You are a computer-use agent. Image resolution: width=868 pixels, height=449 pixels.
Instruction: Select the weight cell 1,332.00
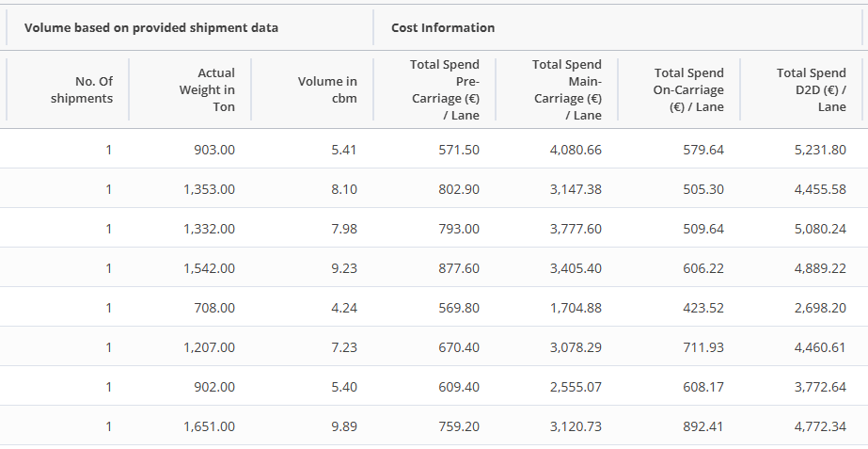[x=210, y=229]
